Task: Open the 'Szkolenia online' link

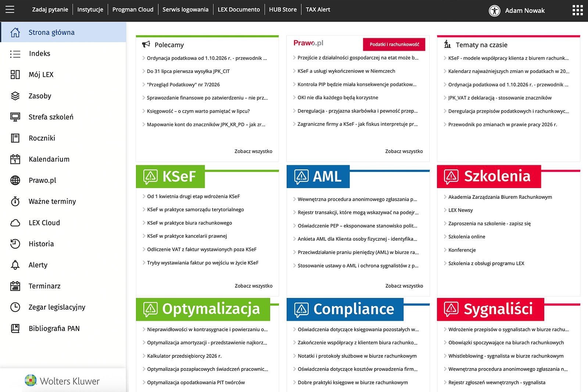Action: pyautogui.click(x=467, y=237)
